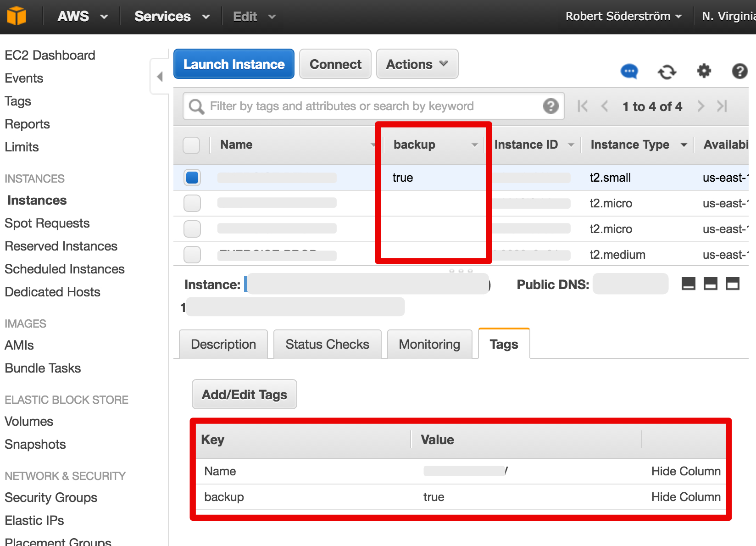
Task: Sort by the Instance ID column header
Action: pos(534,145)
